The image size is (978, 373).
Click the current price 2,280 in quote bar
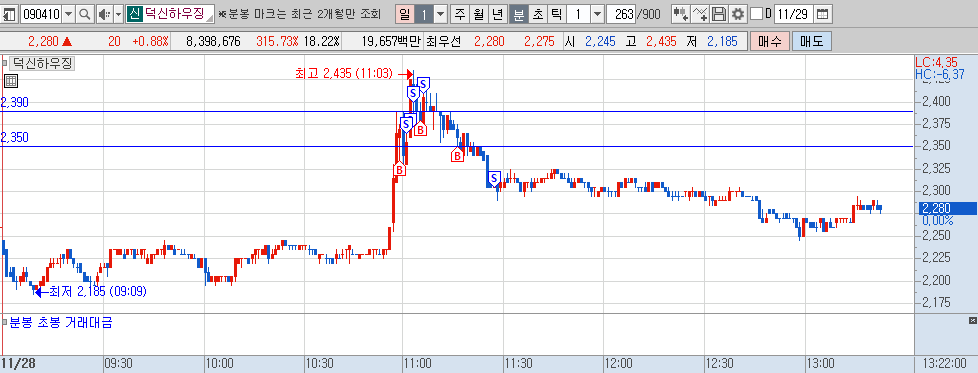click(x=43, y=42)
